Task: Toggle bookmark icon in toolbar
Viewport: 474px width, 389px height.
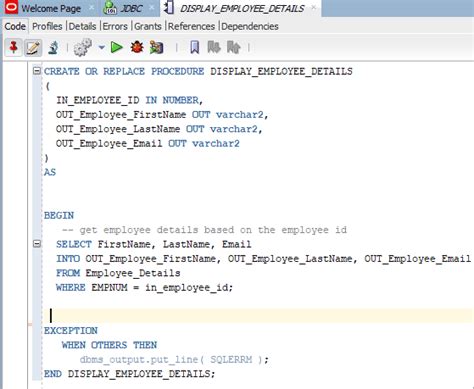Action: (x=195, y=47)
